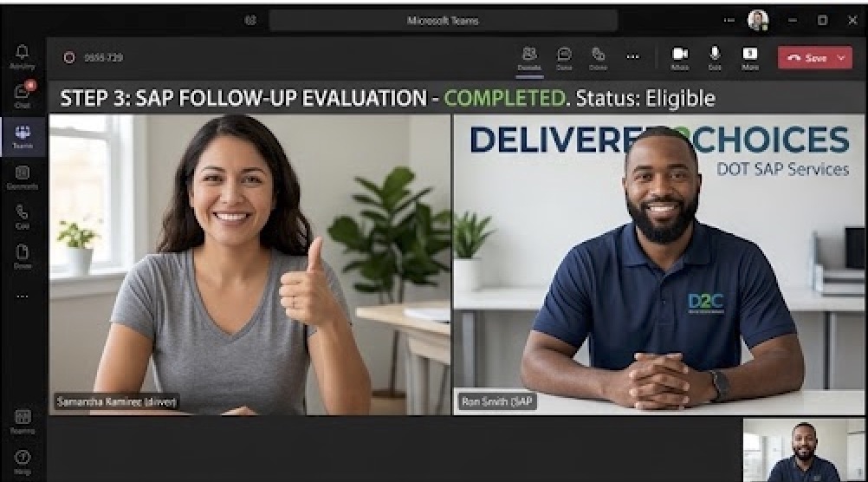Select Ron Smith's video tile
Viewport: 868px width, 482px height.
[658, 264]
